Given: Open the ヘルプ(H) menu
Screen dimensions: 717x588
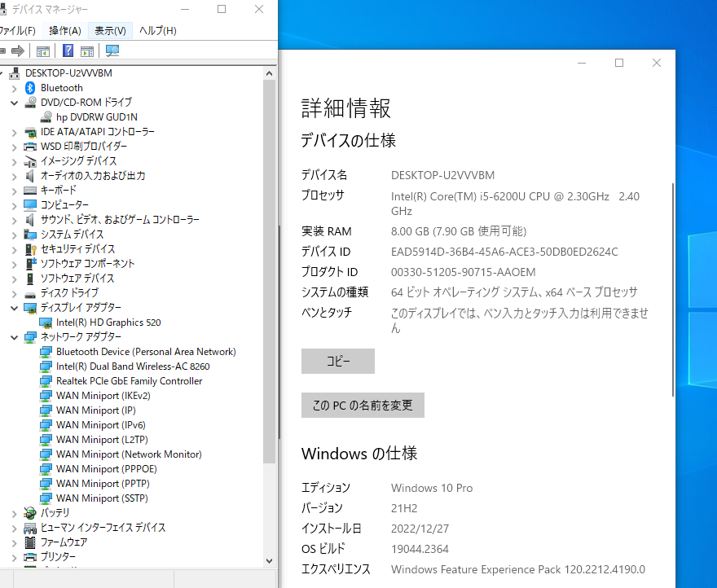Looking at the screenshot, I should [x=158, y=31].
